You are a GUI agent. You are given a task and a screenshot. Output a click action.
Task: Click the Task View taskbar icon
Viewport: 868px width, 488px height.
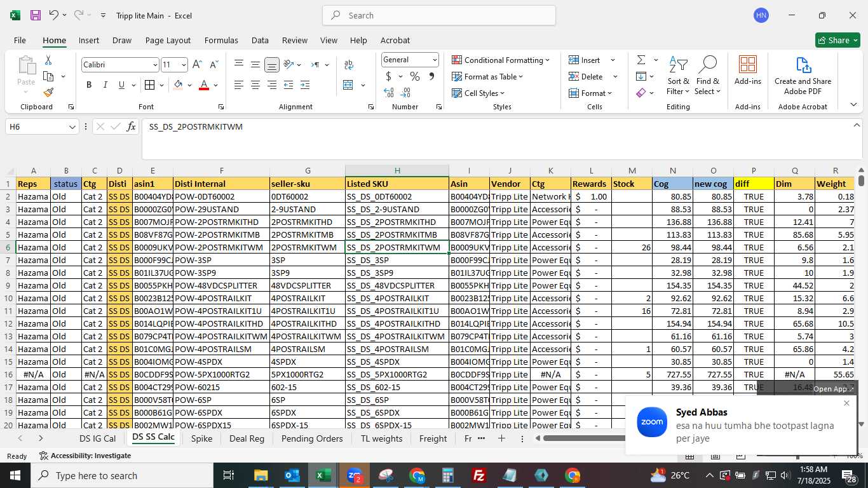(x=229, y=475)
